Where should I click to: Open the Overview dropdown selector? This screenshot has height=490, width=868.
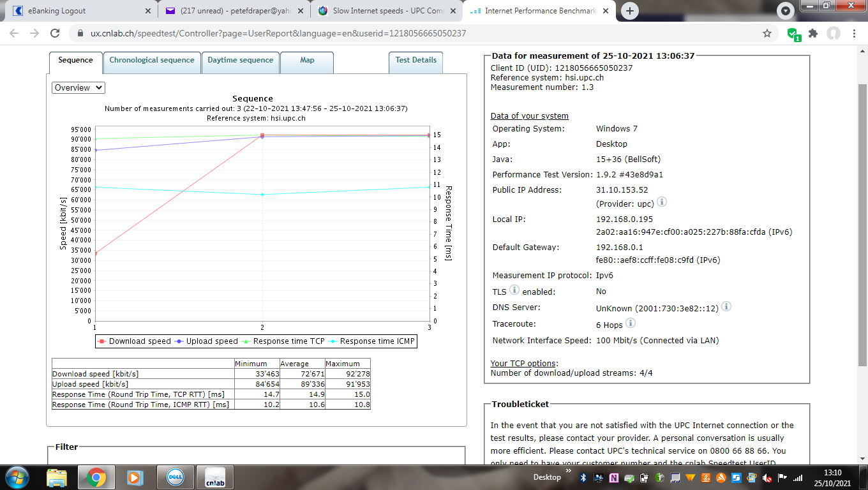click(79, 87)
